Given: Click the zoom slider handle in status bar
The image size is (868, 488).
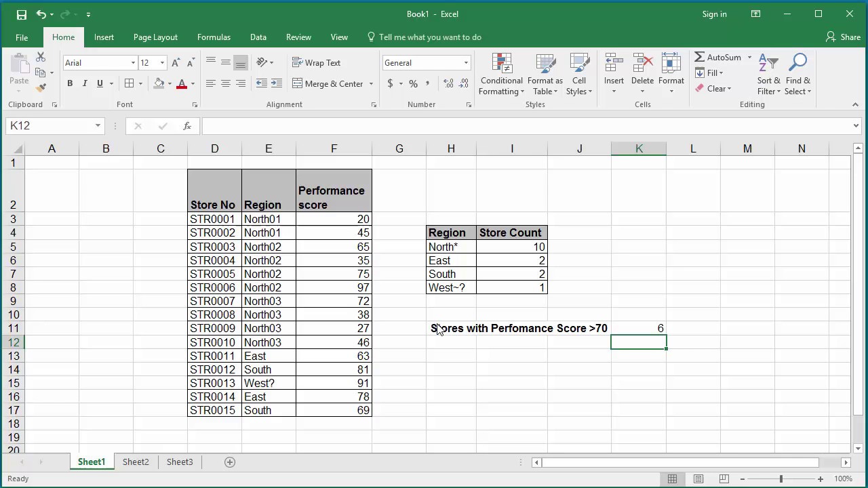Looking at the screenshot, I should (x=781, y=479).
